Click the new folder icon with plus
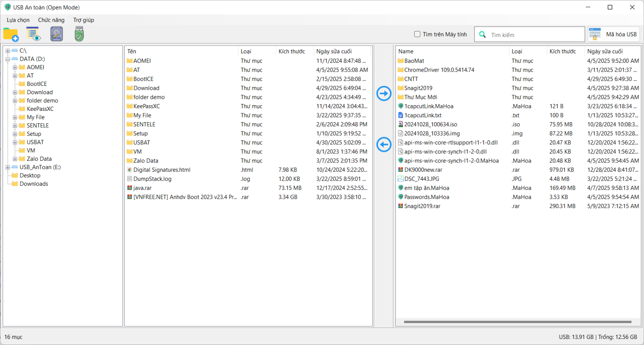 (11, 35)
